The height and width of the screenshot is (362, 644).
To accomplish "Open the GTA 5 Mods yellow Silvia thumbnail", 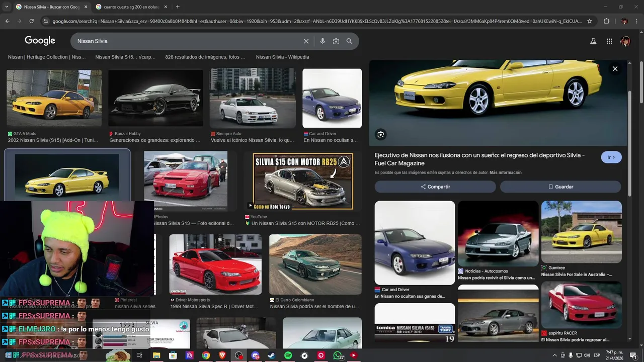I will (54, 99).
